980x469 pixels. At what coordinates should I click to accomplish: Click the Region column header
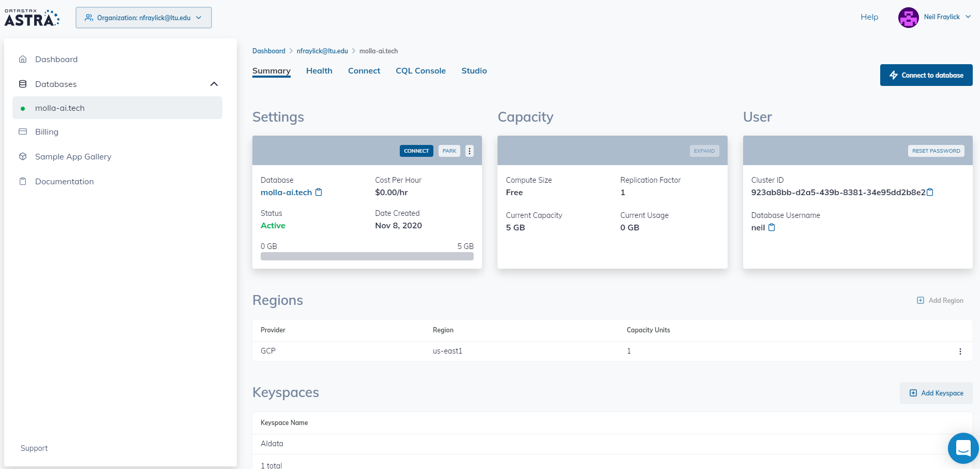[443, 330]
